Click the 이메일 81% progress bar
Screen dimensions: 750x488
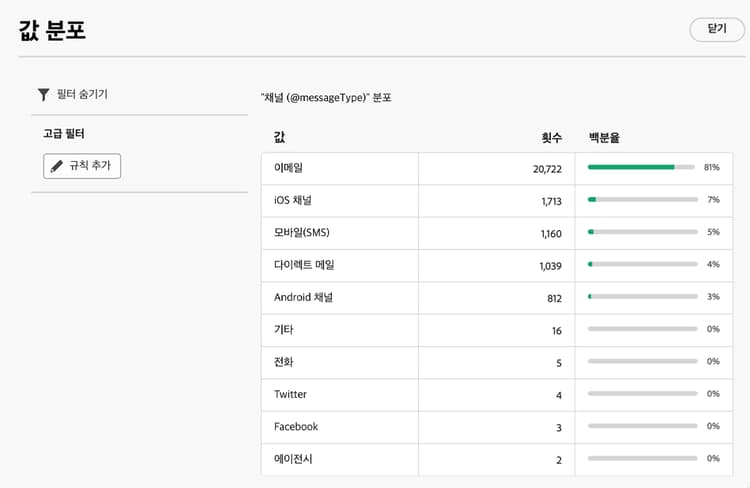coord(642,167)
